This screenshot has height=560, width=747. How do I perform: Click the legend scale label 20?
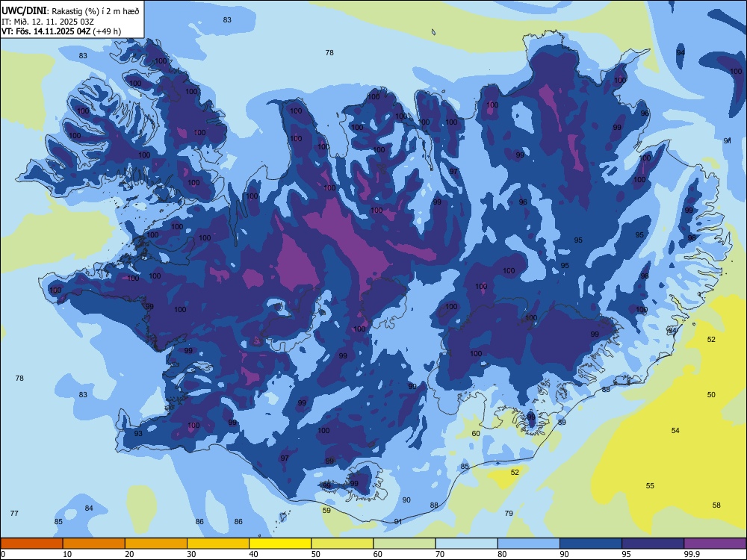pos(129,554)
